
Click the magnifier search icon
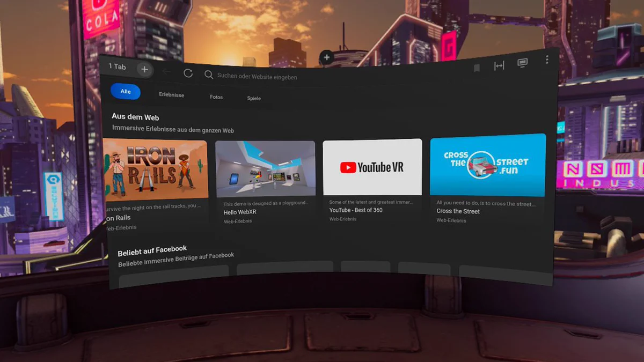click(209, 75)
